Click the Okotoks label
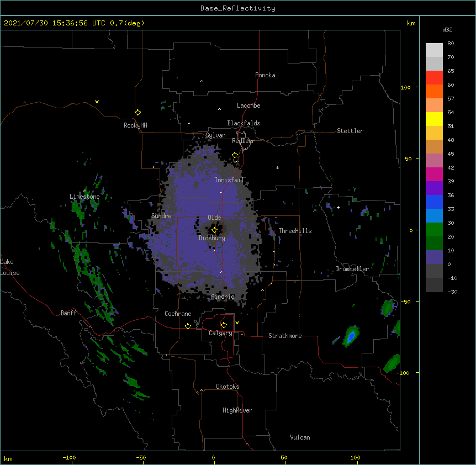This screenshot has width=476, height=465. 228,387
